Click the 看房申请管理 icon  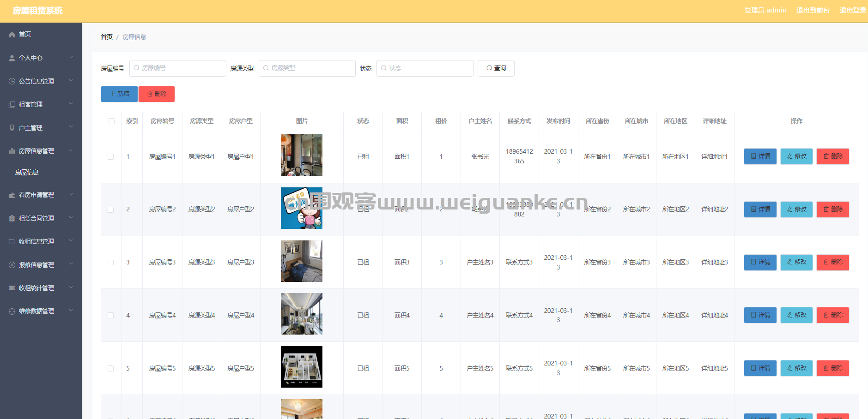pyautogui.click(x=12, y=195)
